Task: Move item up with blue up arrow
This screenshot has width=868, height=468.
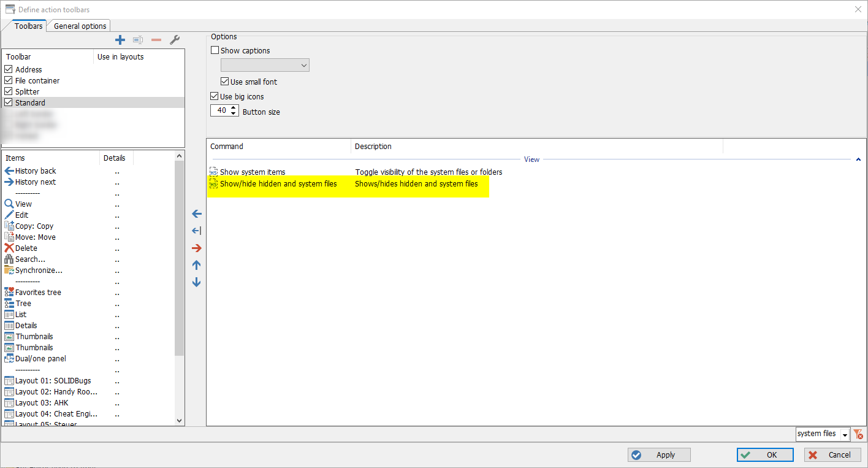Action: tap(197, 265)
